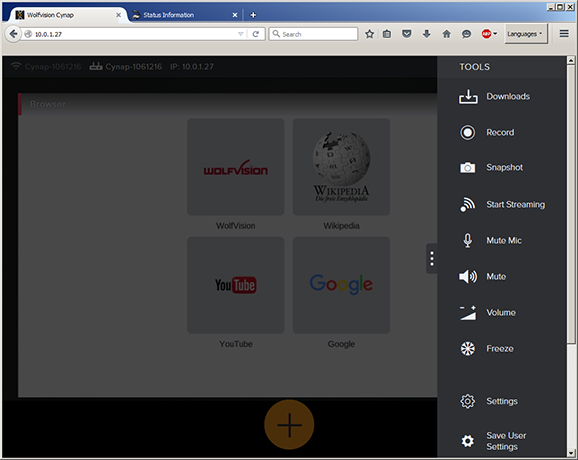This screenshot has width=578, height=460.
Task: Open the Downloads tool
Action: coord(468,97)
